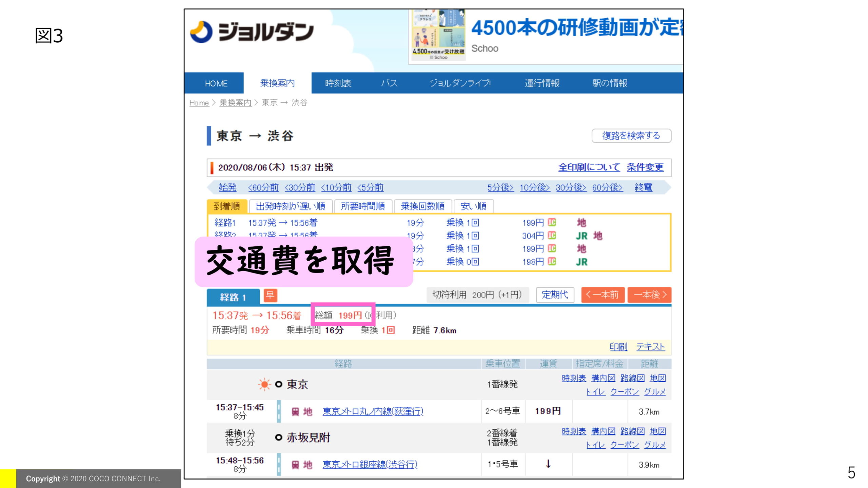Click IC icon in the 304円 row
Viewport: 868px width, 488px height.
(552, 235)
